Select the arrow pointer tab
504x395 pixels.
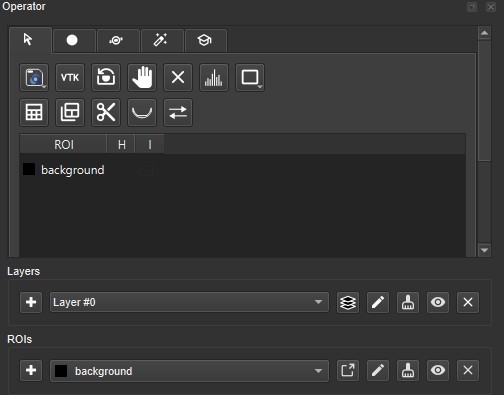click(x=30, y=40)
